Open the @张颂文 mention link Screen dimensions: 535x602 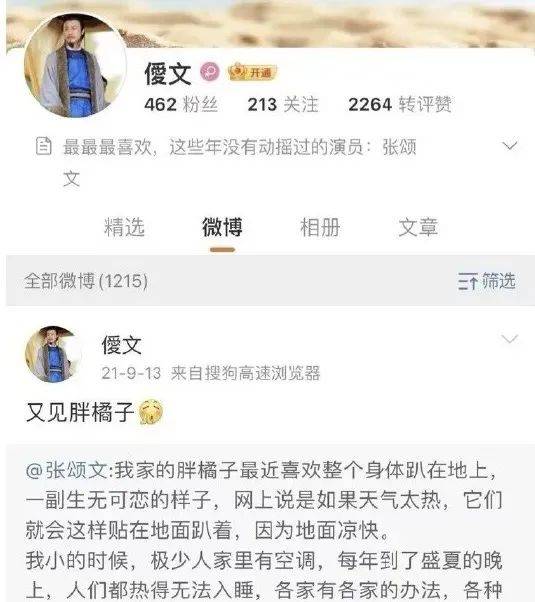(68, 470)
